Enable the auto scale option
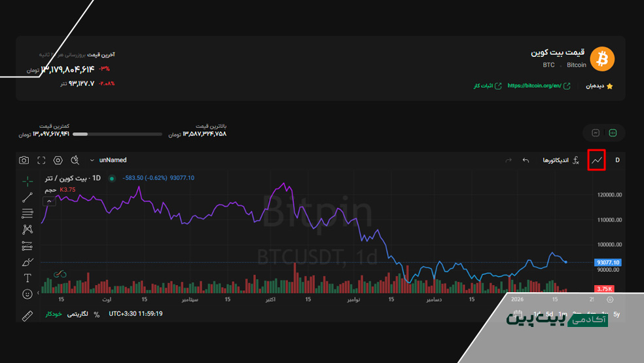 pyautogui.click(x=54, y=315)
